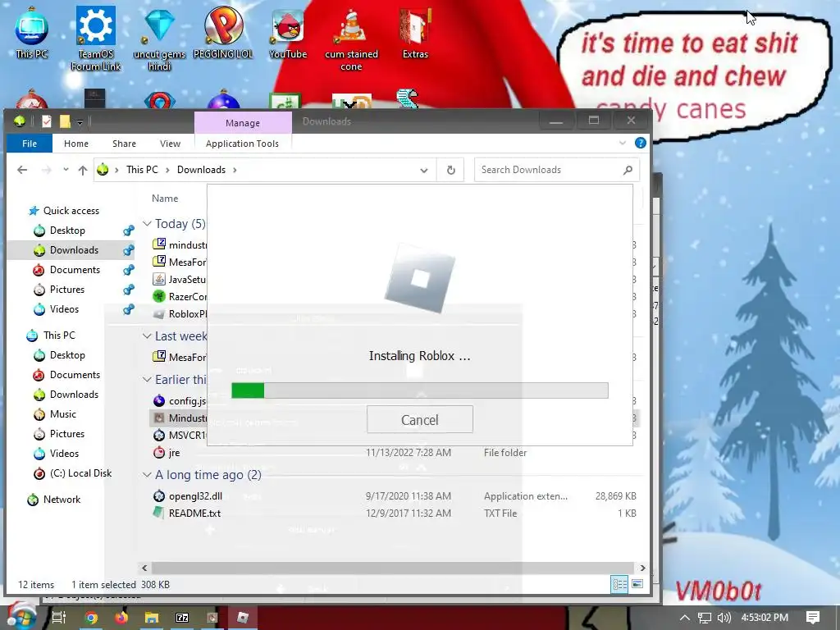Collapse the Today (5) group
Screen dimensions: 840x630
[x=147, y=223]
